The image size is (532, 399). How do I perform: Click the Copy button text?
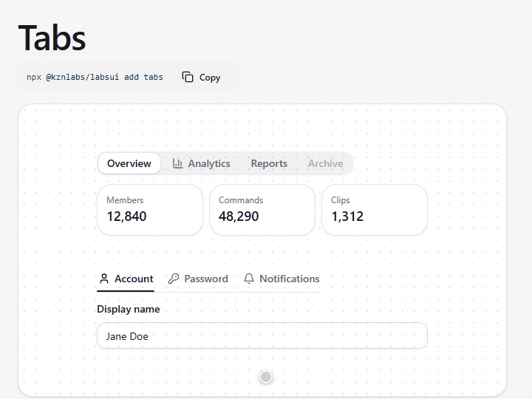210,78
